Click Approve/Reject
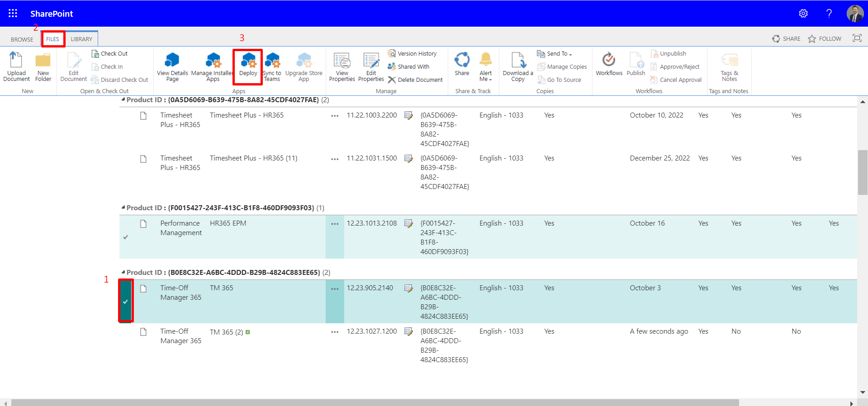The width and height of the screenshot is (868, 406). pyautogui.click(x=675, y=66)
